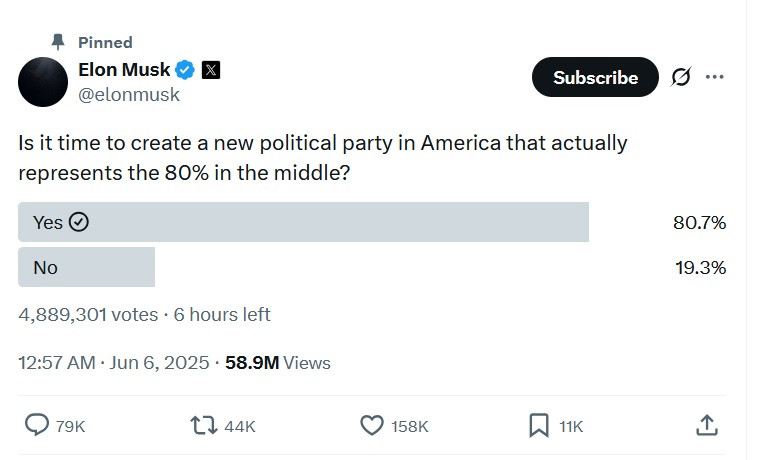Click the X affiliation badge
Image resolution: width=765 pixels, height=460 pixels.
click(x=211, y=70)
